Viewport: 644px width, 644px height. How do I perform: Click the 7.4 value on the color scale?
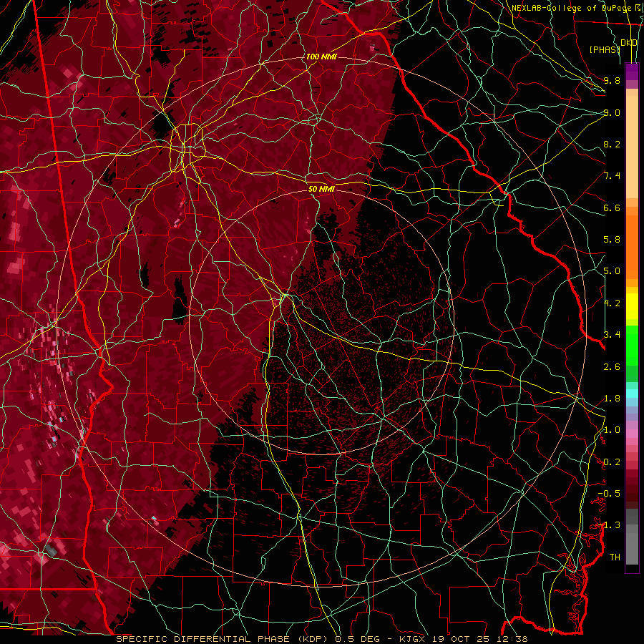612,176
